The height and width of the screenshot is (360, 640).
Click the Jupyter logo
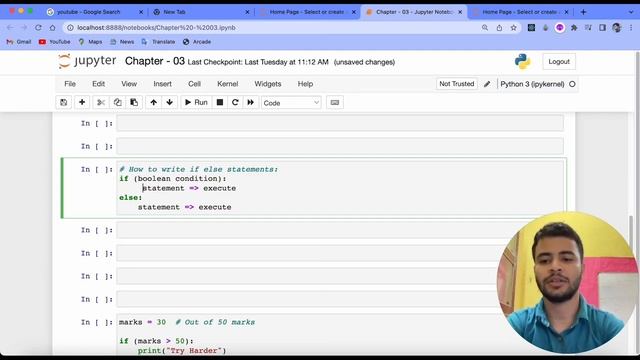tap(87, 61)
